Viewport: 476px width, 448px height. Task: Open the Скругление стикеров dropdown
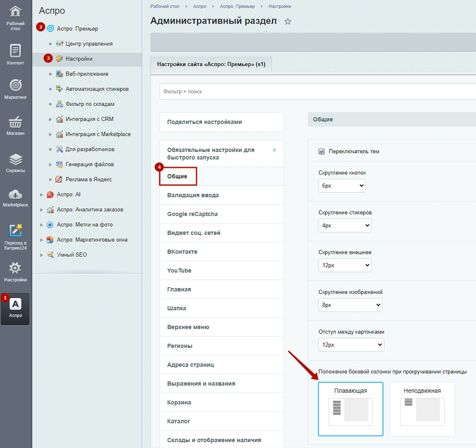(345, 225)
